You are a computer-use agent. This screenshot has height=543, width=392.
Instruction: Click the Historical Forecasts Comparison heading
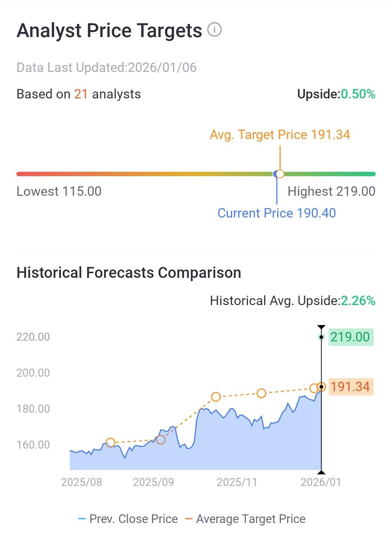pyautogui.click(x=129, y=273)
